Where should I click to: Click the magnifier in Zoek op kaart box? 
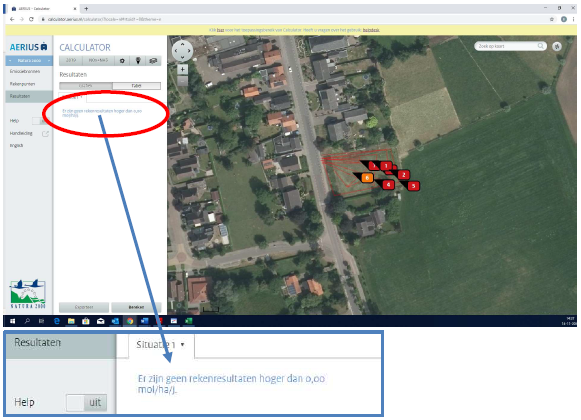pyautogui.click(x=541, y=46)
